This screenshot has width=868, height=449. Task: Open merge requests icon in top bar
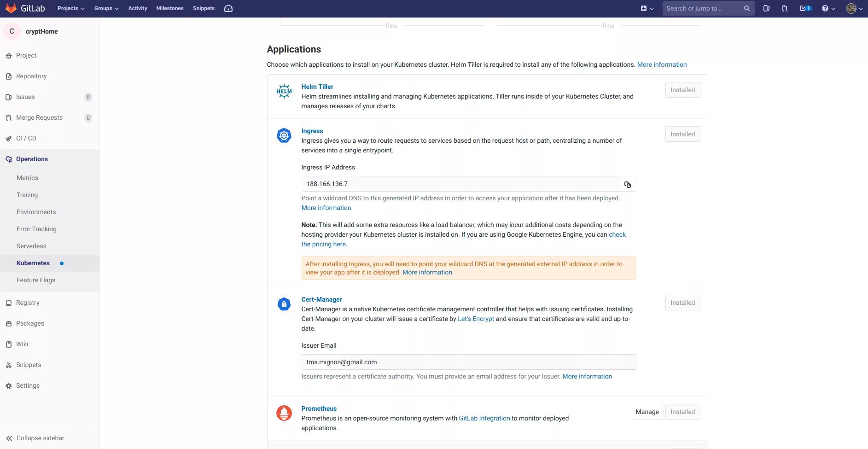coord(785,8)
